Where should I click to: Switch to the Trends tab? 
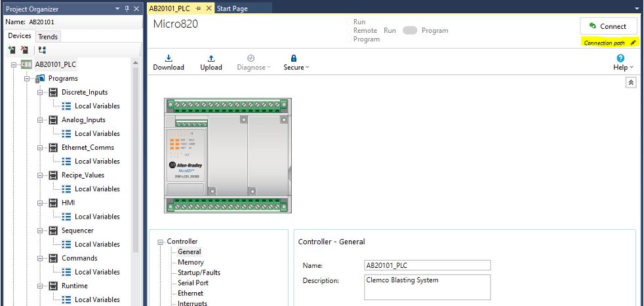[48, 37]
